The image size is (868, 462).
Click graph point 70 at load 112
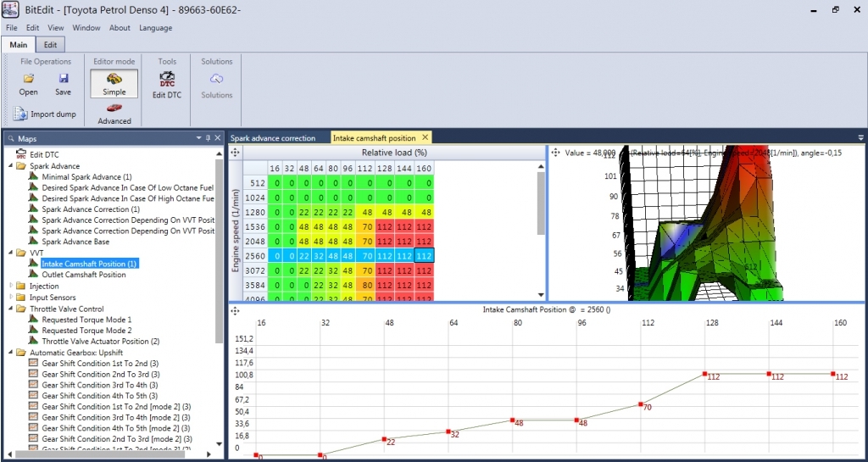[641, 404]
